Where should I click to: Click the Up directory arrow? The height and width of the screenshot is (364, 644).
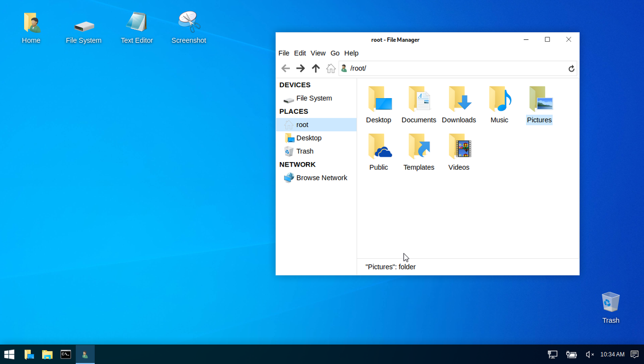pos(315,68)
